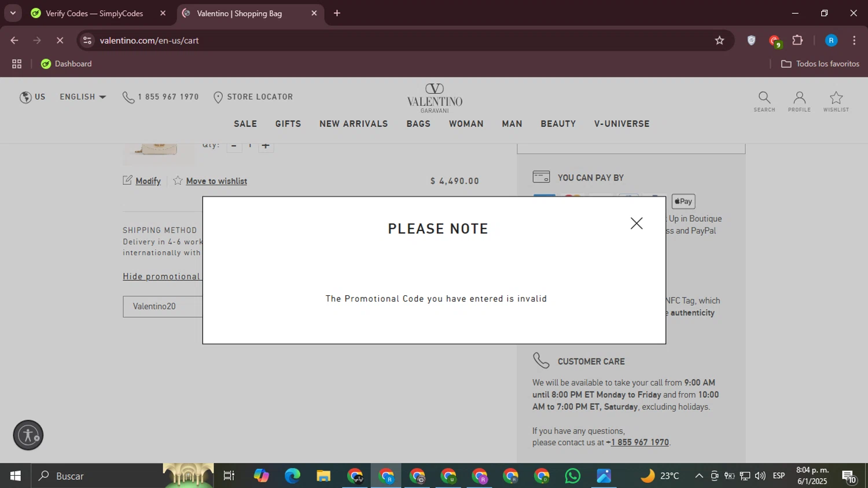This screenshot has height=488, width=868.
Task: Click Hide promotional code link
Action: tap(162, 277)
